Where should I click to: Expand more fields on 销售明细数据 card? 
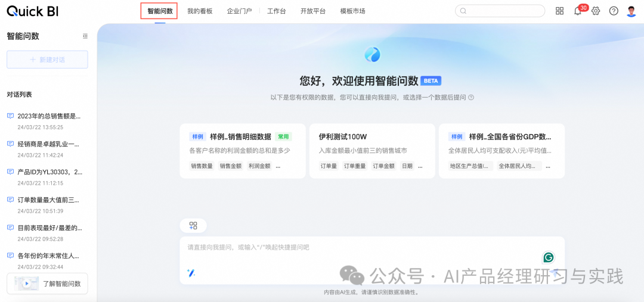coord(278,167)
